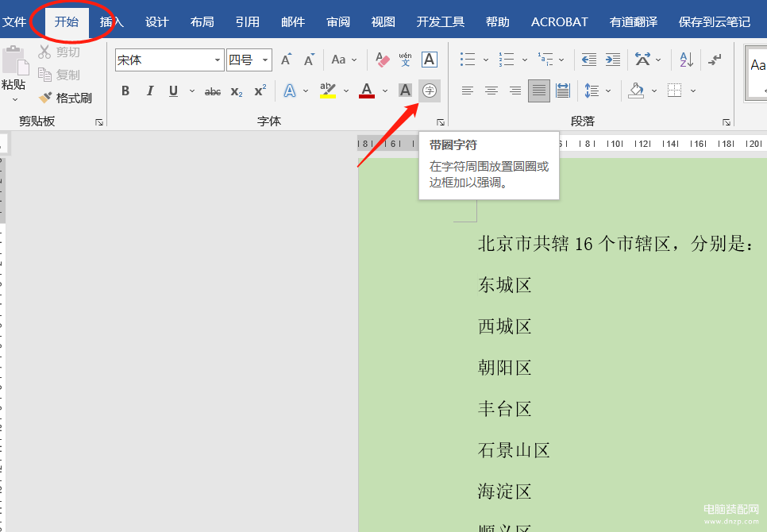Viewport: 767px width, 532px height.
Task: Apply distributed alignment icon
Action: tap(563, 91)
